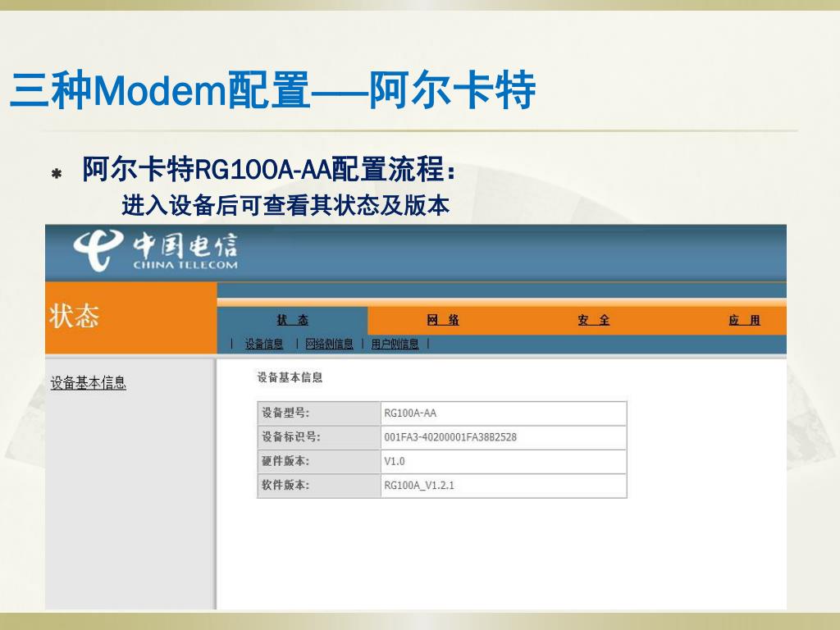Open the 状态 tab
Viewport: 840px width, 630px height.
click(x=293, y=321)
